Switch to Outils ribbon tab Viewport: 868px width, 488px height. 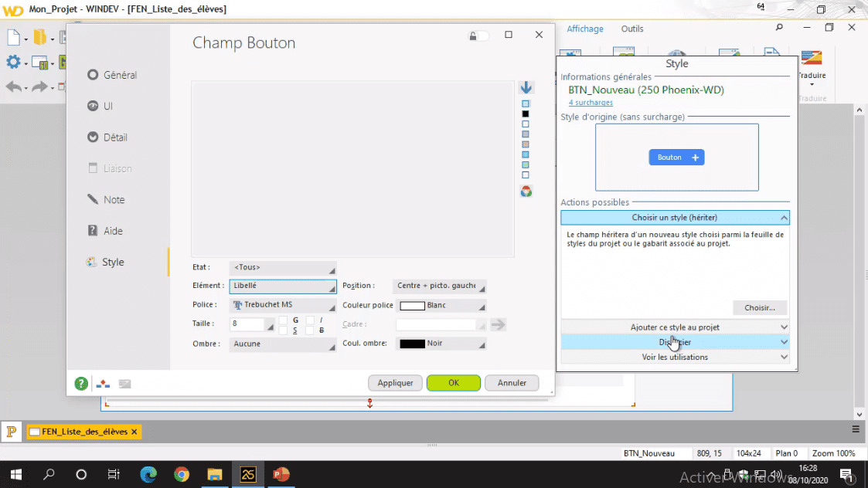(631, 29)
